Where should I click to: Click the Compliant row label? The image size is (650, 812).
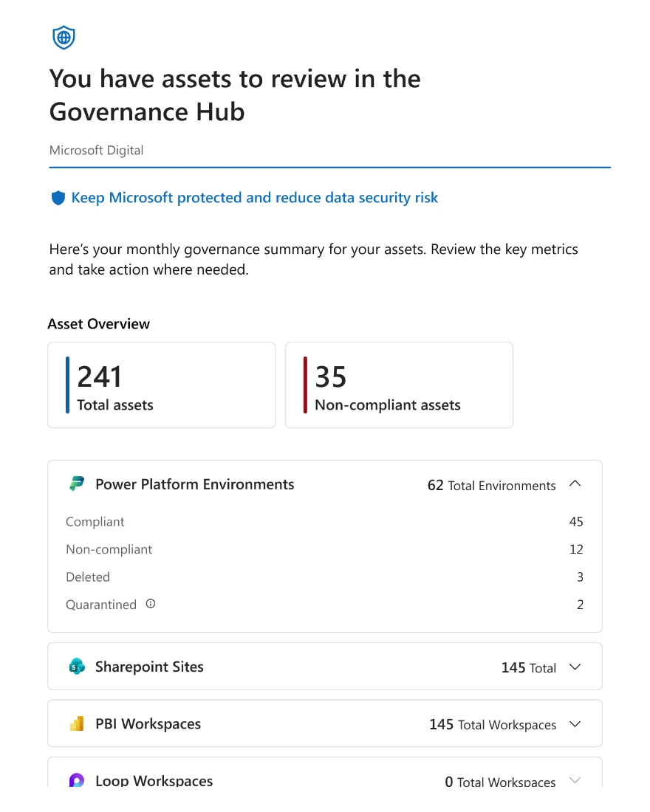(95, 522)
